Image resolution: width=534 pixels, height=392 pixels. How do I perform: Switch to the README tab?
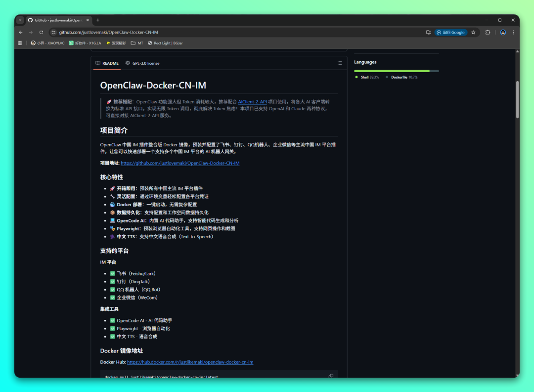107,63
